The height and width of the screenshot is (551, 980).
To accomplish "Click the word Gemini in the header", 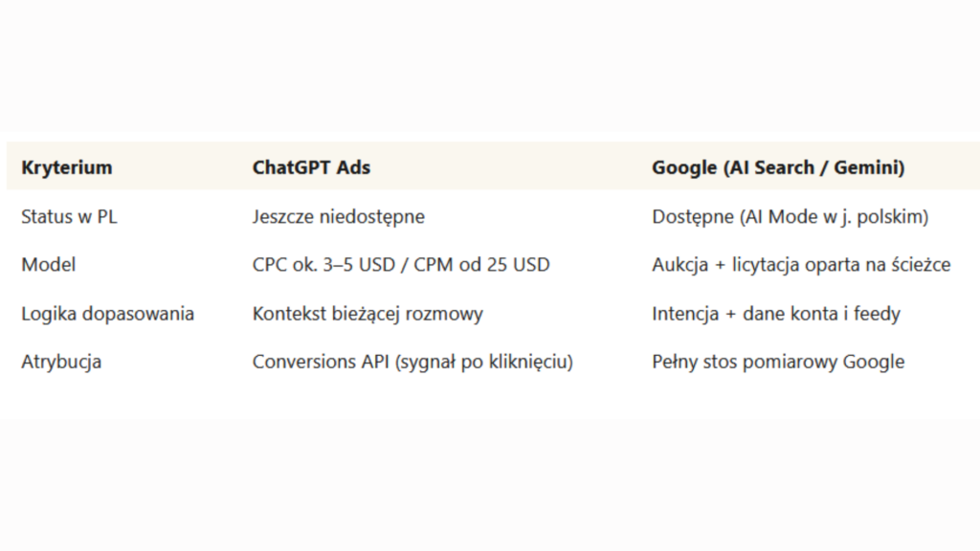I will (865, 167).
